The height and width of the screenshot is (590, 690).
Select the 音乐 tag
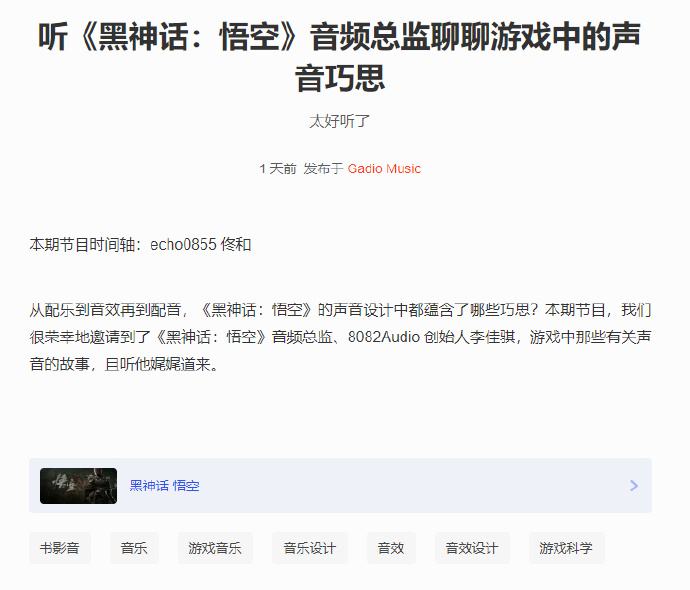pyautogui.click(x=134, y=548)
